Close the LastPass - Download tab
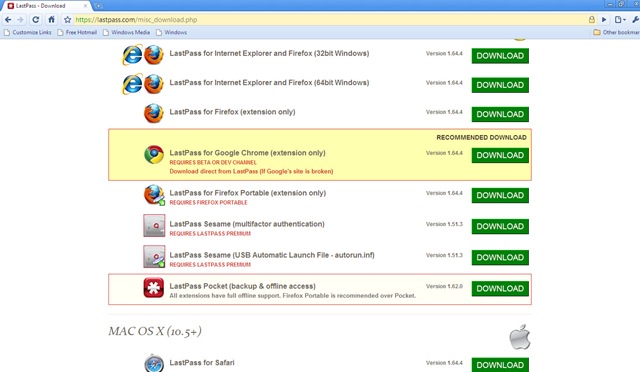This screenshot has height=372, width=640. (x=85, y=6)
